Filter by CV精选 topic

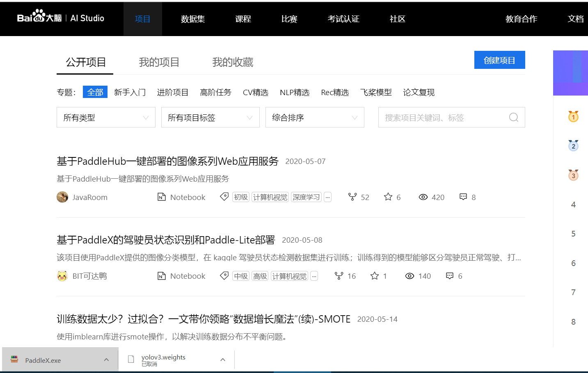(x=256, y=92)
